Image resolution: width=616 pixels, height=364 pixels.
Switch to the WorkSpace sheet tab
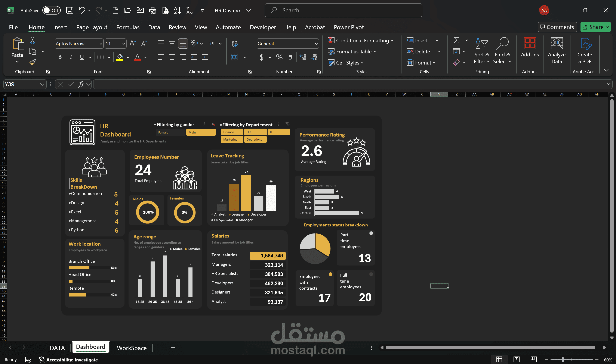[x=132, y=348]
